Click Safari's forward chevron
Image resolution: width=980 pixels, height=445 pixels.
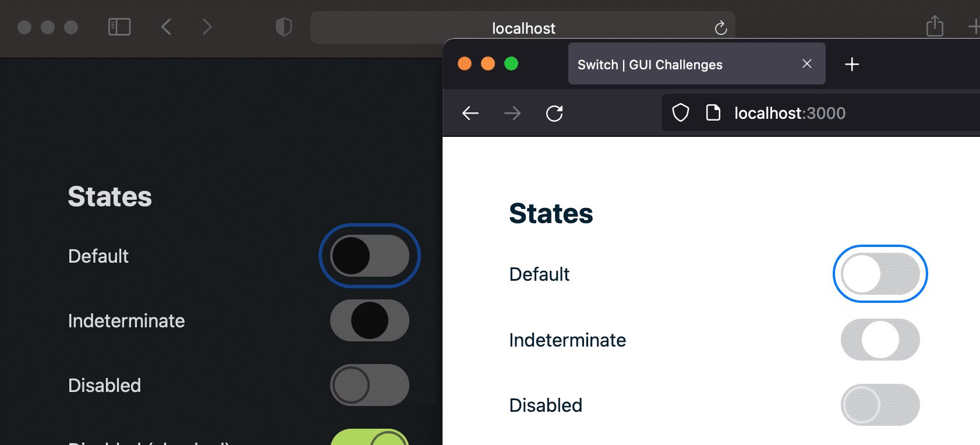click(x=207, y=27)
